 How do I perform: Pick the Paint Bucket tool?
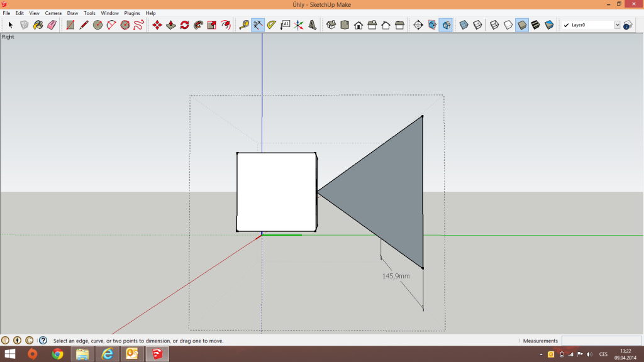(x=38, y=25)
